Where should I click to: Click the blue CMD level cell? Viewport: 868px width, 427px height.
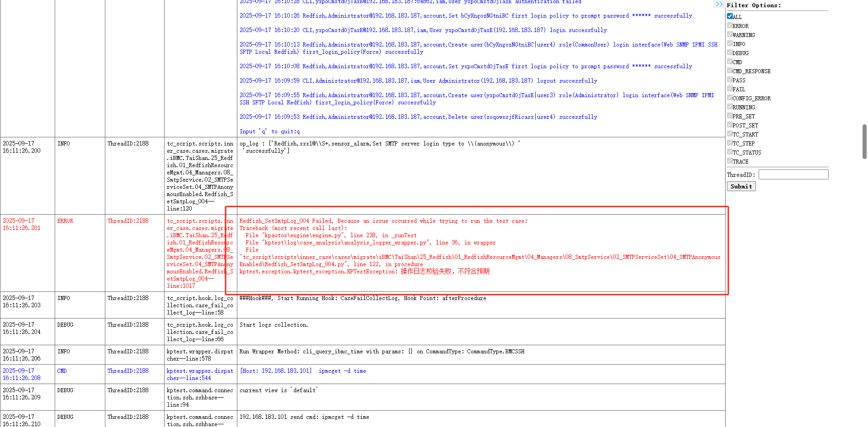[x=62, y=371]
